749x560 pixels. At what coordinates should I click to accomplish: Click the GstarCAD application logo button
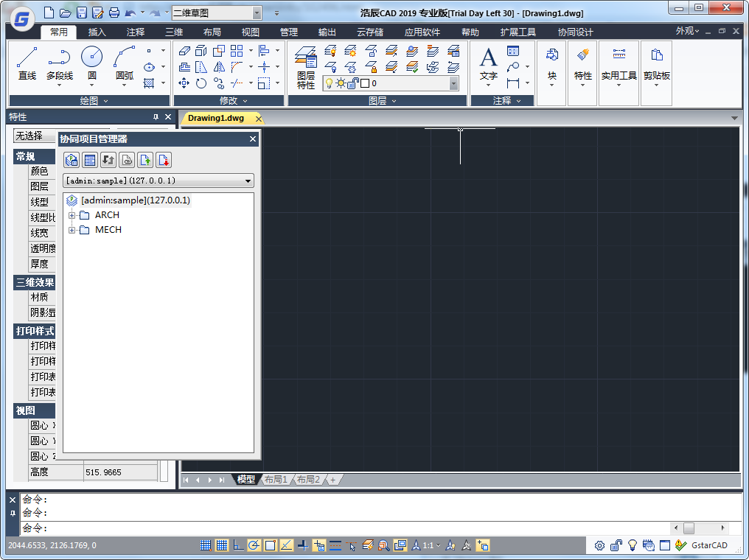(x=22, y=18)
